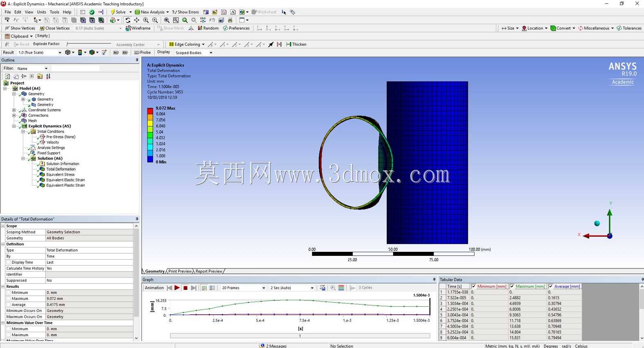Click the Minimum value probe icon
Image resolution: width=644 pixels, height=348 pixels.
click(x=125, y=52)
